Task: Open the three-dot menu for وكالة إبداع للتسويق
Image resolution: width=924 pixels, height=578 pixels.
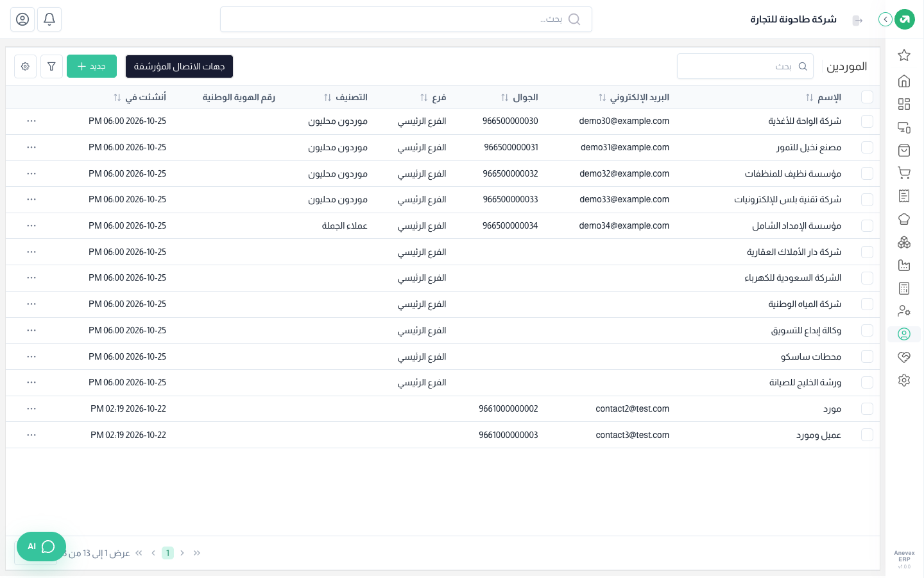Action: [31, 330]
